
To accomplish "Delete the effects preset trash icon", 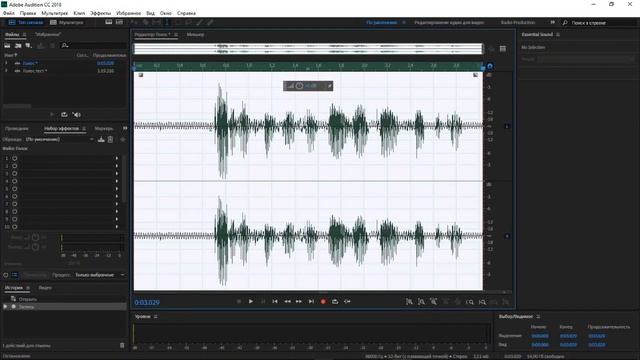I will (110, 140).
